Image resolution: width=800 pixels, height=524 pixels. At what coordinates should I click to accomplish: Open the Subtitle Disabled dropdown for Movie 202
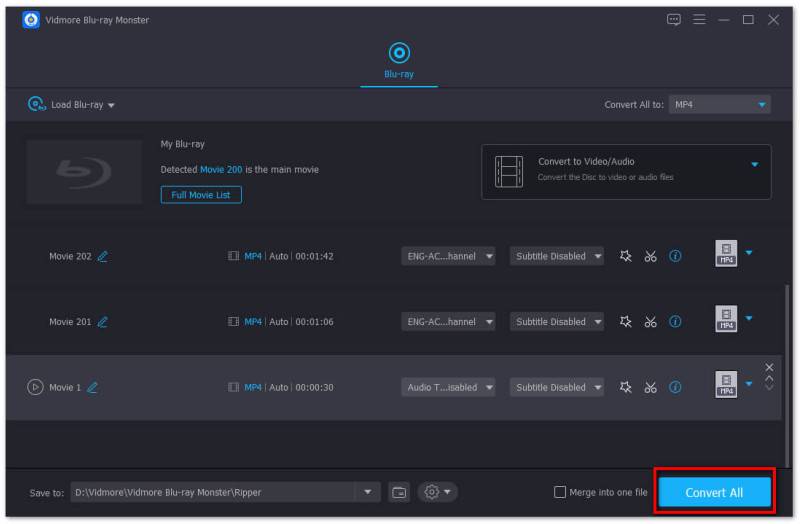pyautogui.click(x=557, y=256)
